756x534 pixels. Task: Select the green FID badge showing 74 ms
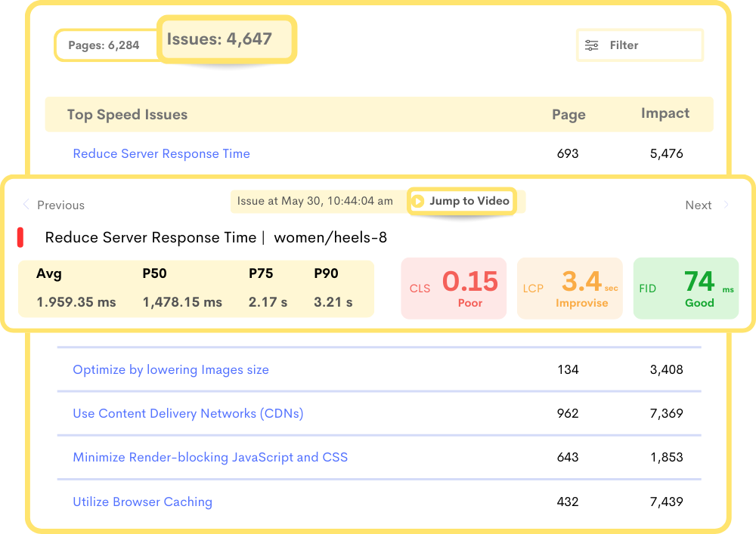[x=686, y=288]
